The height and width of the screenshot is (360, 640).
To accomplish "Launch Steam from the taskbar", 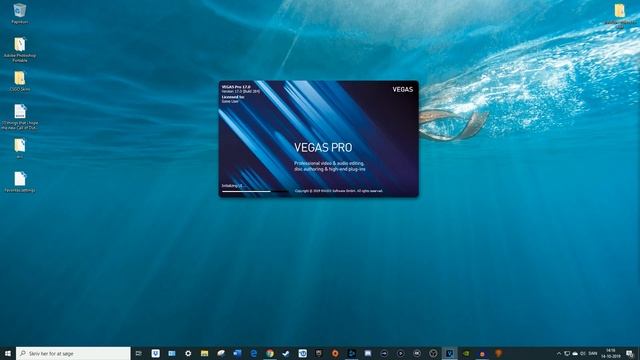I will 286,353.
